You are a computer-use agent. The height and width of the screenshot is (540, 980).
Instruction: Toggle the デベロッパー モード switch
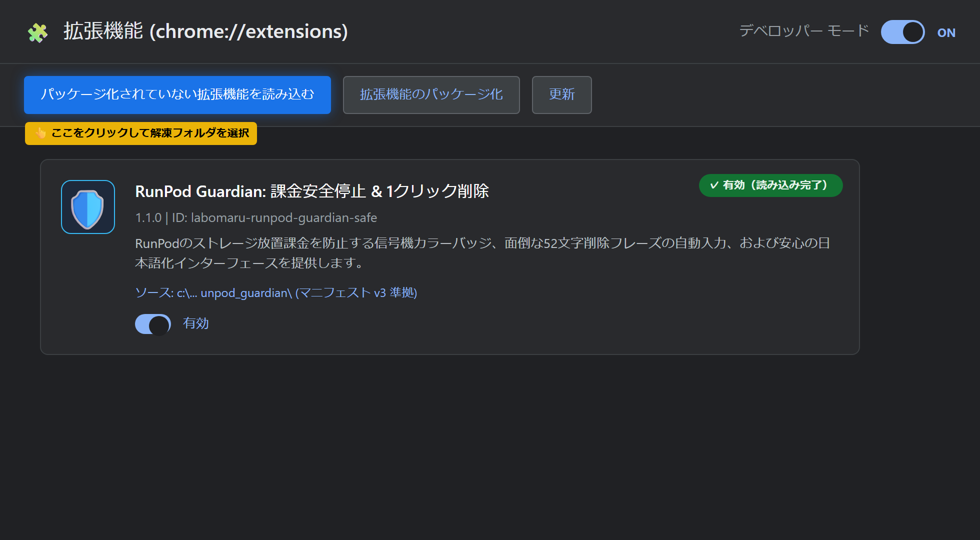(902, 32)
